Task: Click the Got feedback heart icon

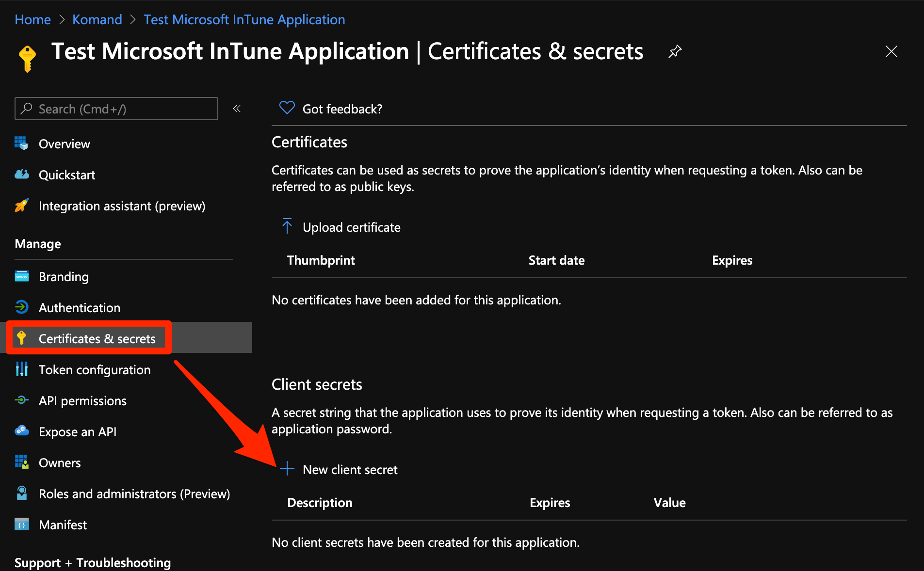Action: 287,108
